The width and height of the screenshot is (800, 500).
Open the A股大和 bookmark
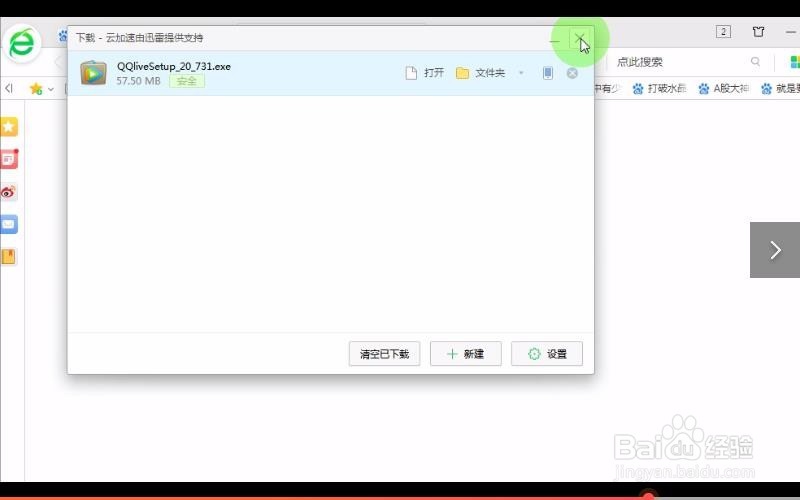(x=723, y=89)
